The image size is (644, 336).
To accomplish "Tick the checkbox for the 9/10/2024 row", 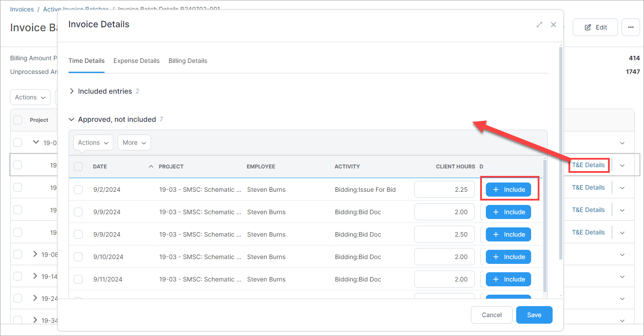I will 78,257.
